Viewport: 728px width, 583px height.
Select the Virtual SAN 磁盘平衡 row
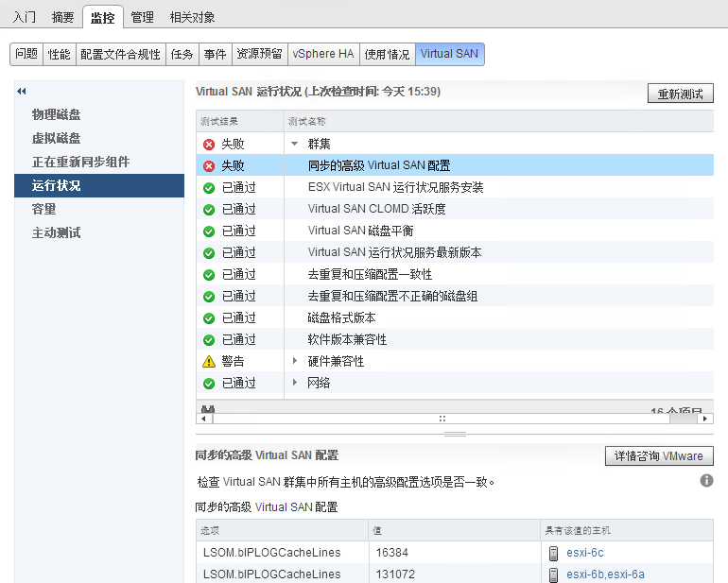pyautogui.click(x=455, y=231)
